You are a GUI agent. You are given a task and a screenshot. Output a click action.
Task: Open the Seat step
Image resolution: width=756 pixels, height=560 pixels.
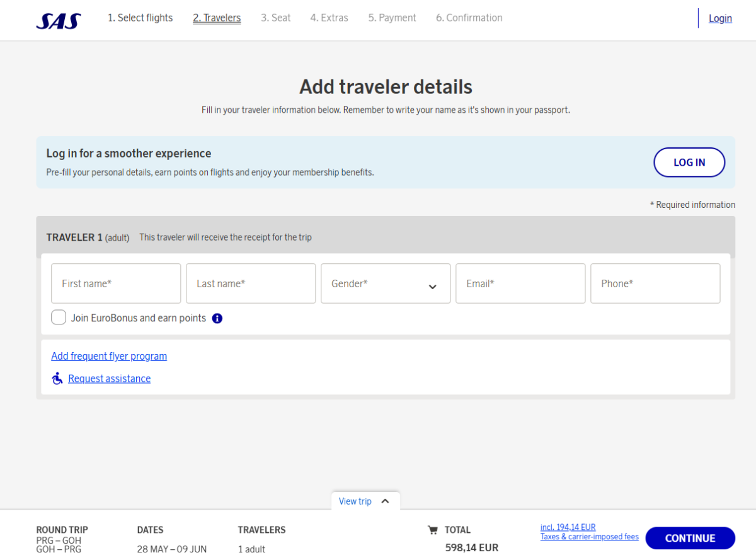(x=276, y=18)
